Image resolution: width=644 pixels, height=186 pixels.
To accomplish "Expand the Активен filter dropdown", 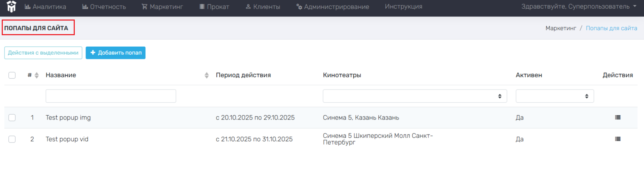I will 555,96.
